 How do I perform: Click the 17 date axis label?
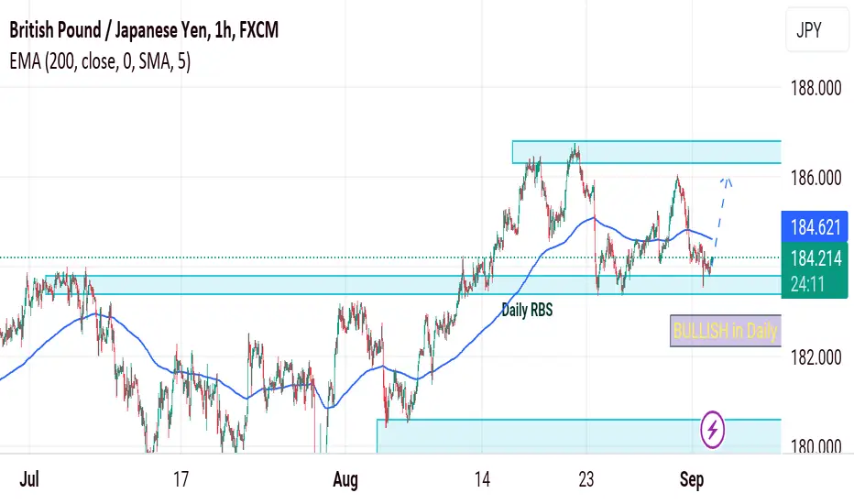pos(181,479)
